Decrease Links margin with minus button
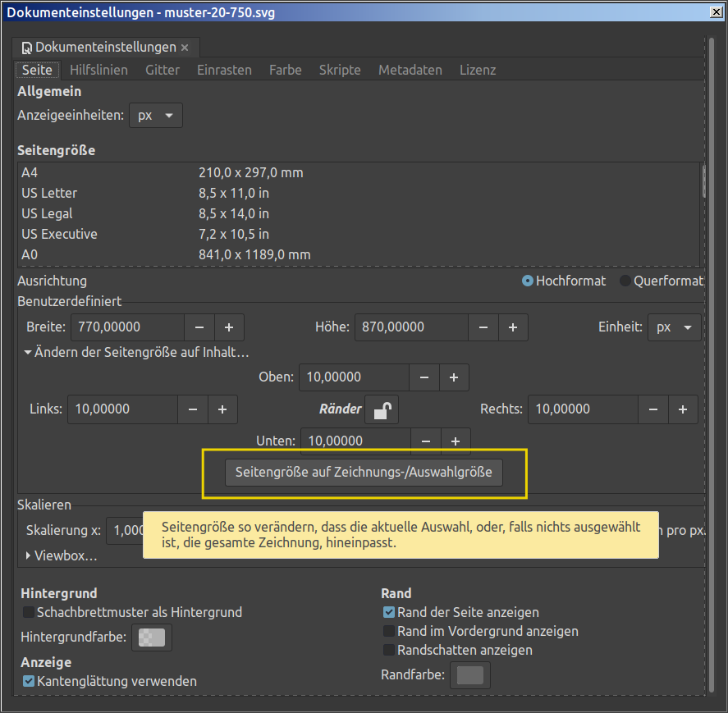 193,409
